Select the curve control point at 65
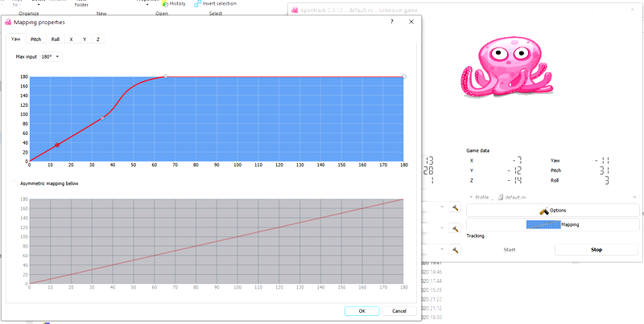Screen dimensions: 644x324 click(x=166, y=76)
